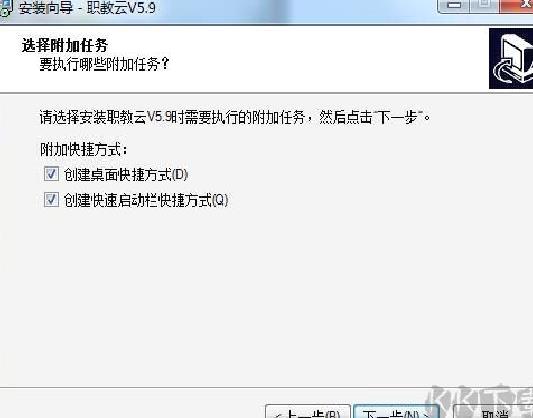Viewport: 533px width, 418px height.
Task: Go to 下一步(N) in the wizard
Action: point(397,411)
